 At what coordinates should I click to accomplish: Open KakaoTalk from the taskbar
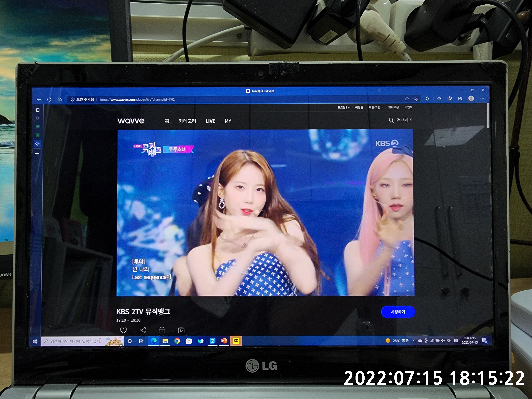[236, 341]
